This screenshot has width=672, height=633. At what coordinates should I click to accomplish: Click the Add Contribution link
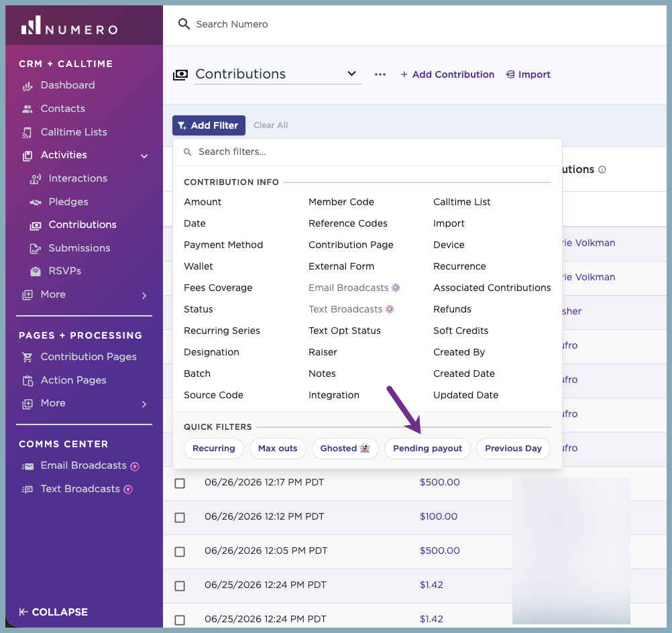[447, 74]
